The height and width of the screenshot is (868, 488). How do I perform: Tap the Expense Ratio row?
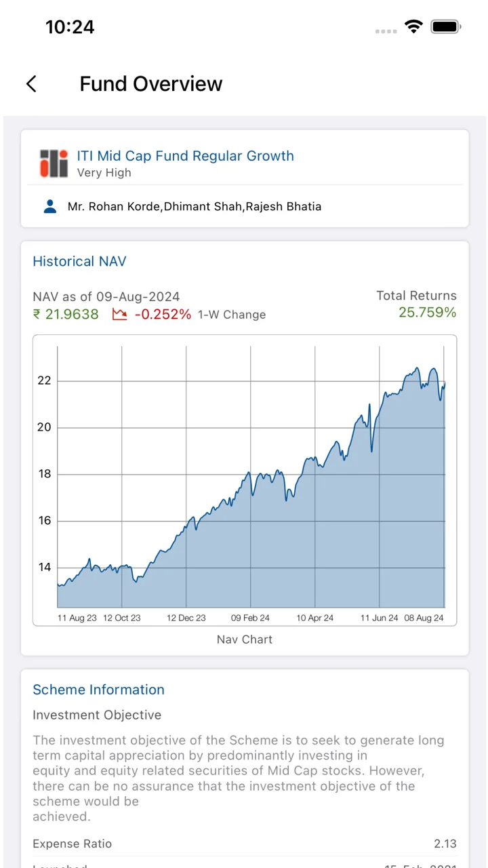245,844
